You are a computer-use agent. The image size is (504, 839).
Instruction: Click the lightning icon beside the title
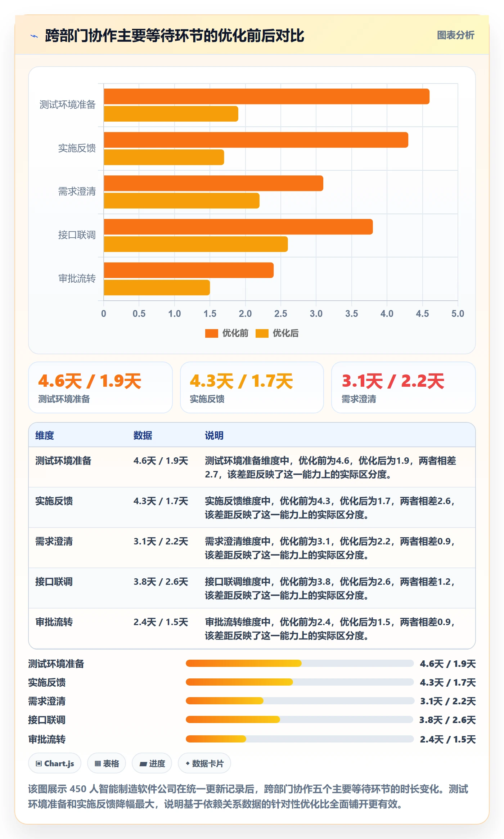click(34, 36)
